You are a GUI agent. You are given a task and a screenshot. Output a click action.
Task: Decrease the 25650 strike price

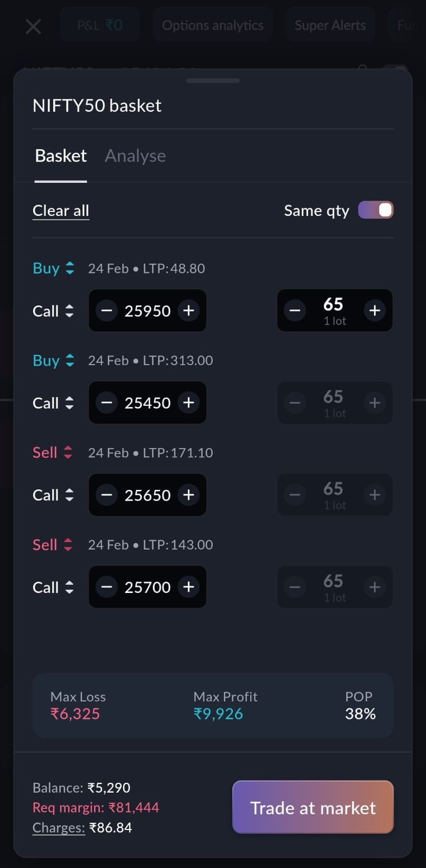click(x=106, y=495)
